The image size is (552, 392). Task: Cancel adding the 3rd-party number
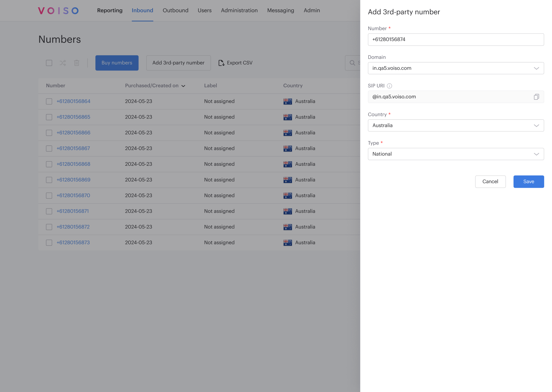pos(490,181)
